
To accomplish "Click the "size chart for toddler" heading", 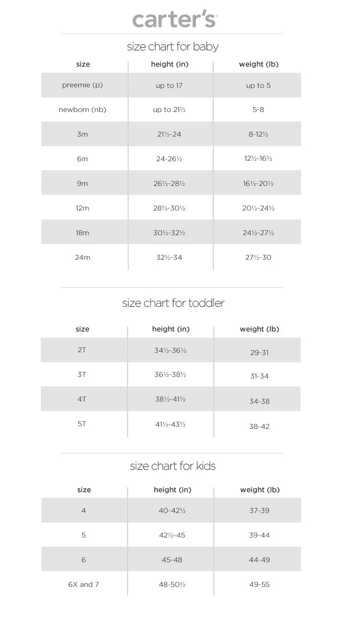I will (173, 303).
